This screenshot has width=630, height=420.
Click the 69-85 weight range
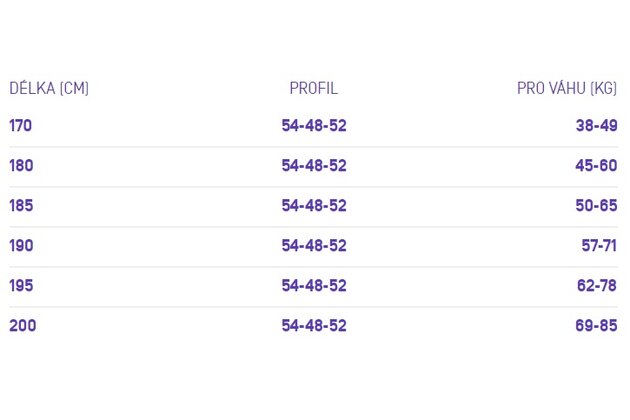pos(596,326)
